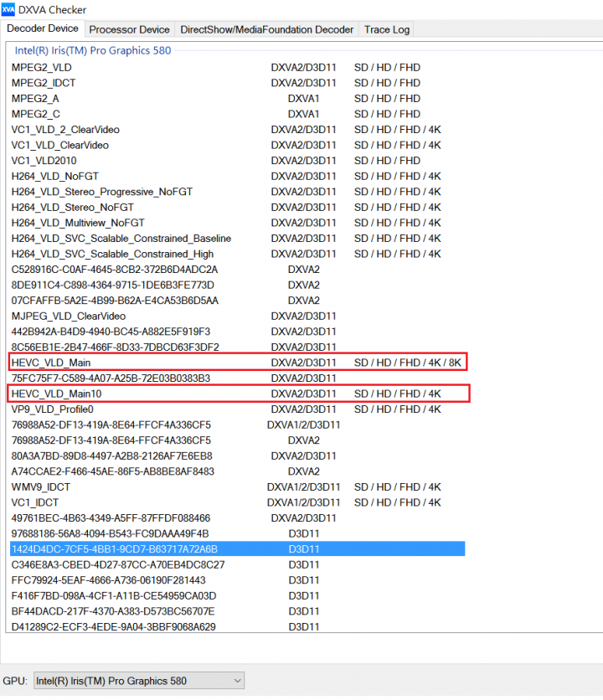This screenshot has width=603, height=700.
Task: Select the 80A3A7BD-89D8-4497 GUID row
Action: (x=238, y=456)
